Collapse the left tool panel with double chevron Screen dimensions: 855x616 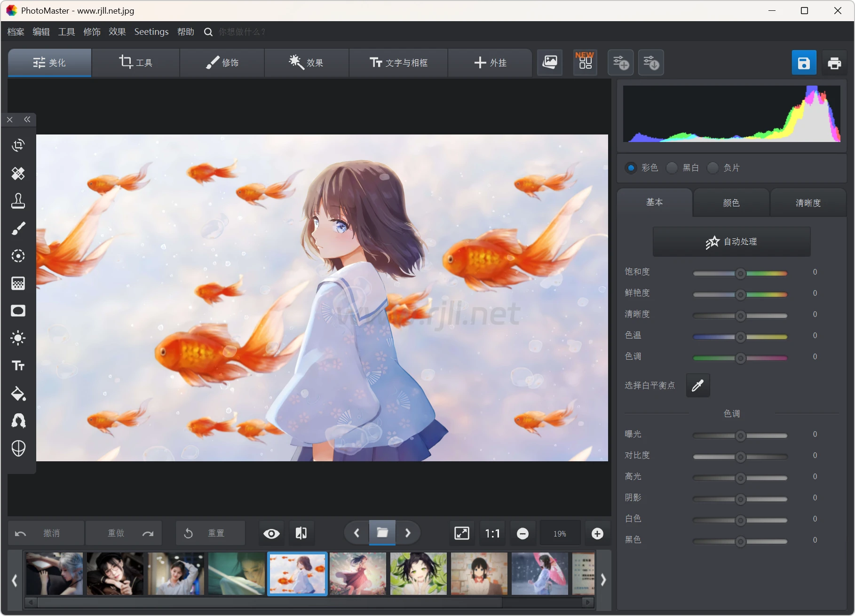[27, 119]
